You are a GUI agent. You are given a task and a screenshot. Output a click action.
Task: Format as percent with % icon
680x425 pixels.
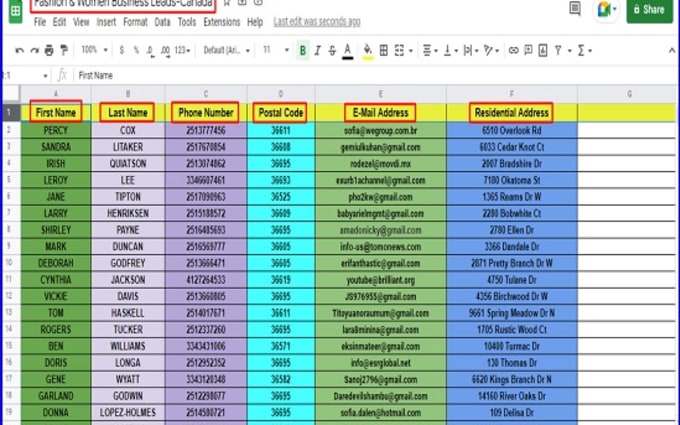coord(136,51)
